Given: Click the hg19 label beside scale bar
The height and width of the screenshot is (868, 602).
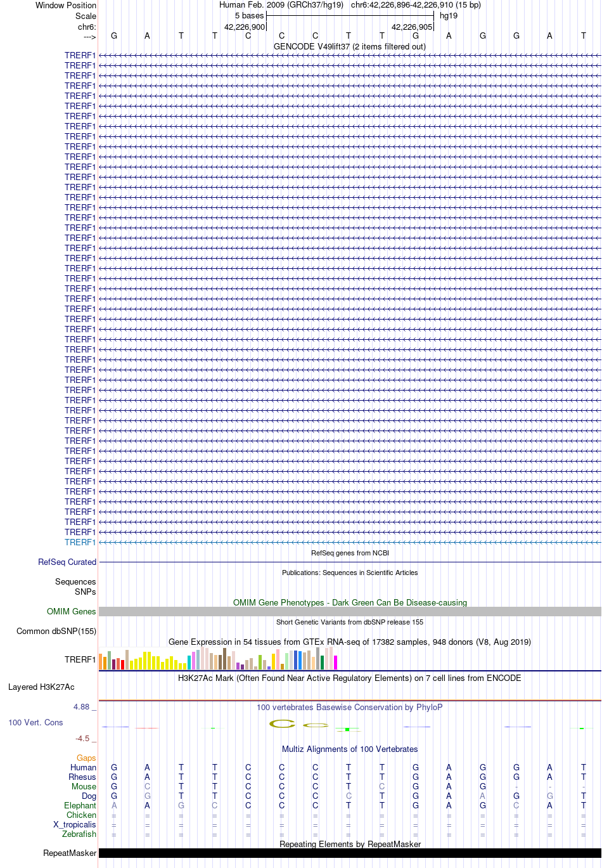Looking at the screenshot, I should point(449,16).
